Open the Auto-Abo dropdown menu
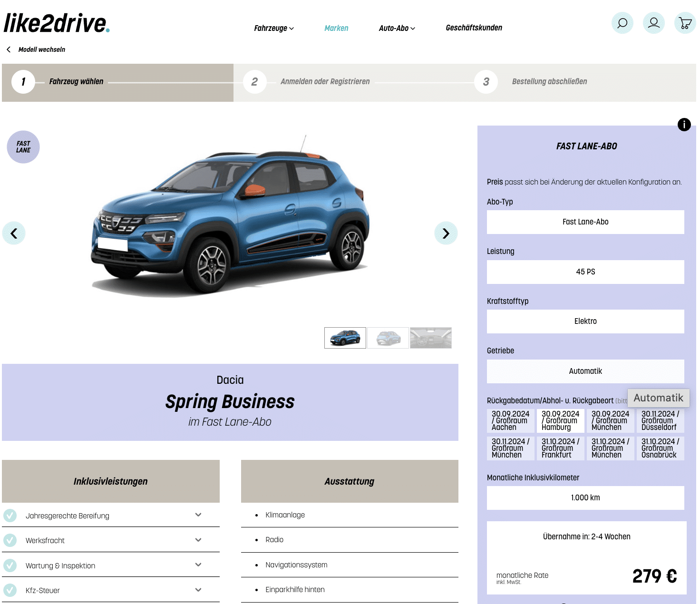The height and width of the screenshot is (604, 700). [397, 28]
